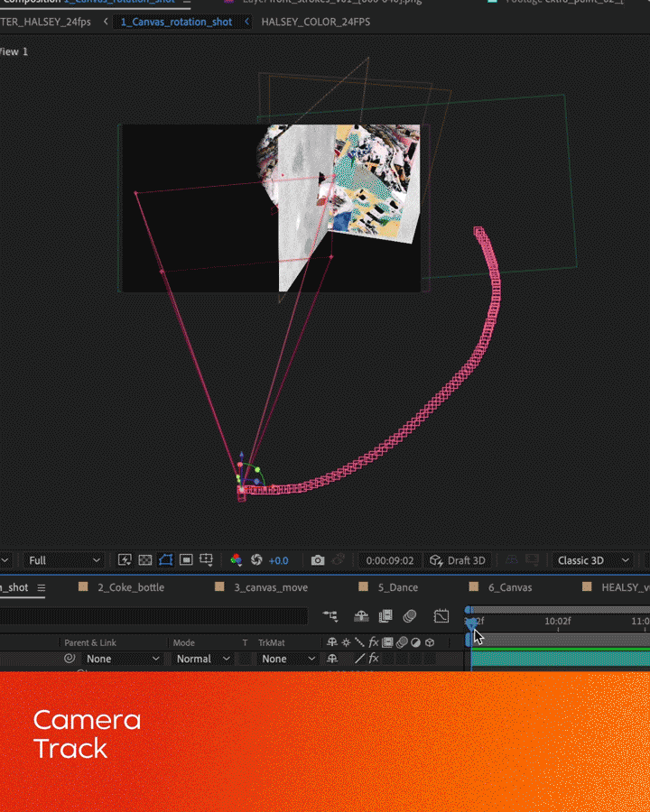Image resolution: width=650 pixels, height=812 pixels.
Task: Click the parent pick whip spiral icon
Action: pos(69,659)
